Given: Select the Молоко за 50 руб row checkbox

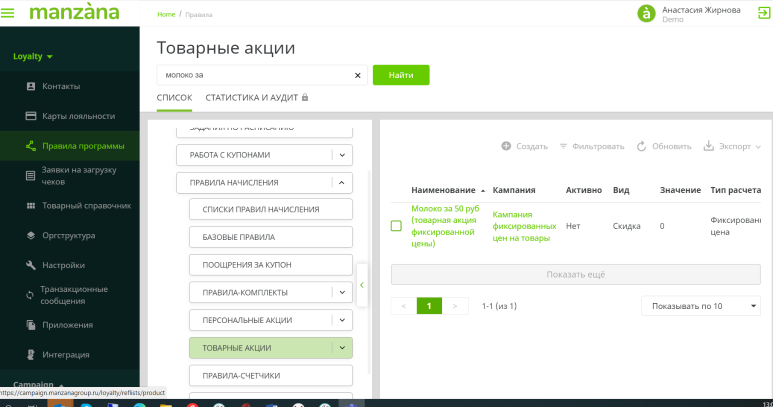Looking at the screenshot, I should (x=396, y=226).
